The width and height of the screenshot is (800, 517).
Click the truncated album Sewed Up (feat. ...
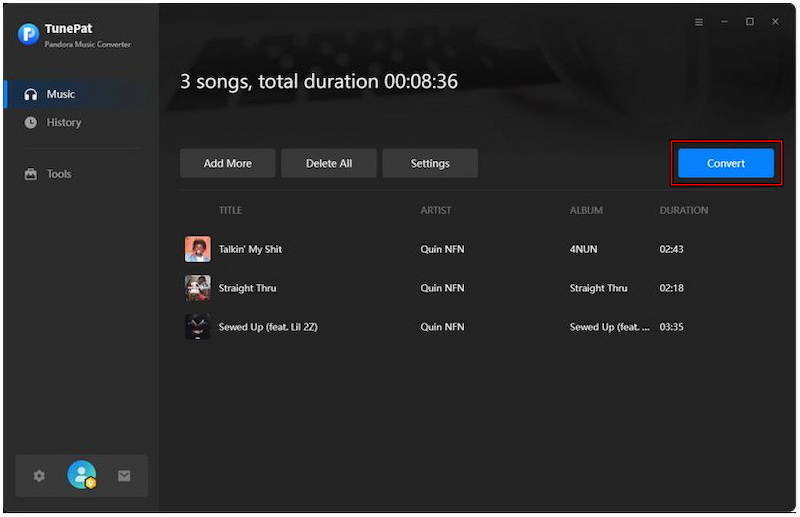[610, 327]
